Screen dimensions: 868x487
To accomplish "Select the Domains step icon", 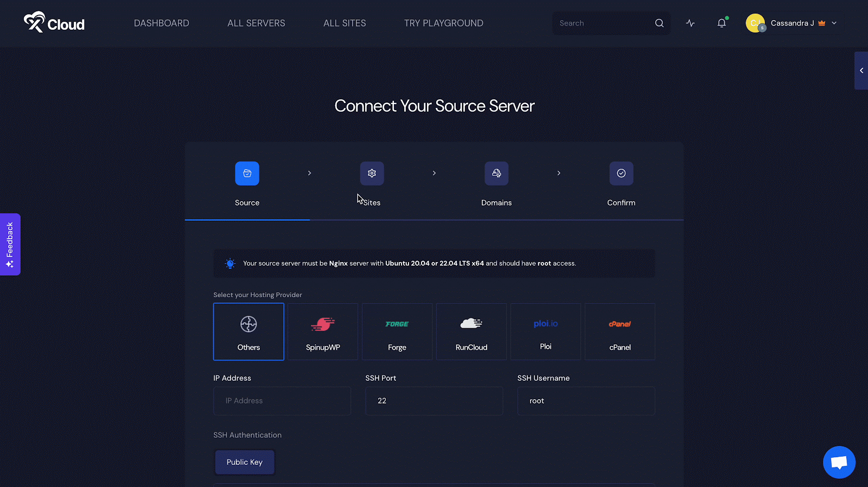I will [496, 174].
